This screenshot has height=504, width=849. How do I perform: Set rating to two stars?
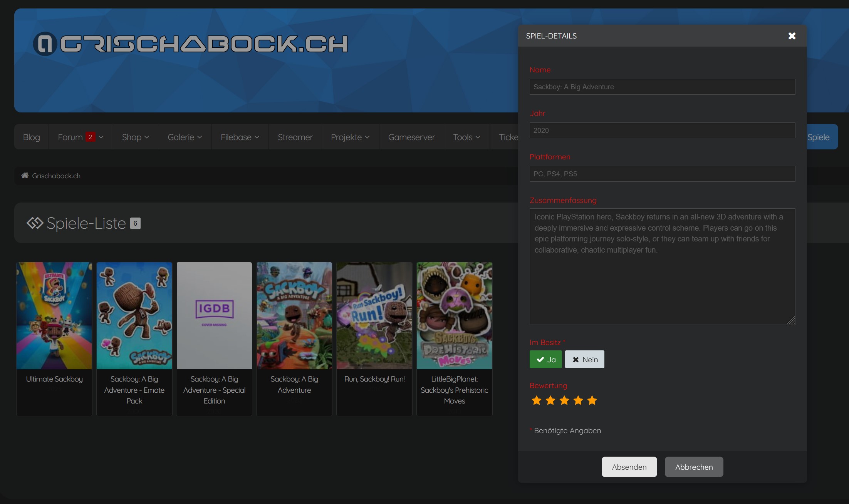coord(550,400)
